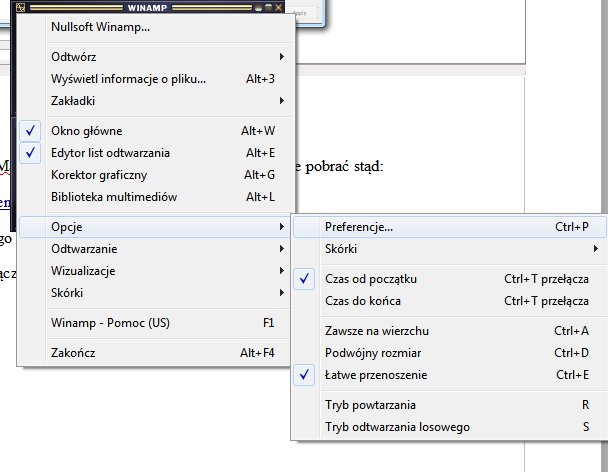608x472 pixels.
Task: Enable Tryb odtwarzania losowego
Action: click(x=450, y=427)
